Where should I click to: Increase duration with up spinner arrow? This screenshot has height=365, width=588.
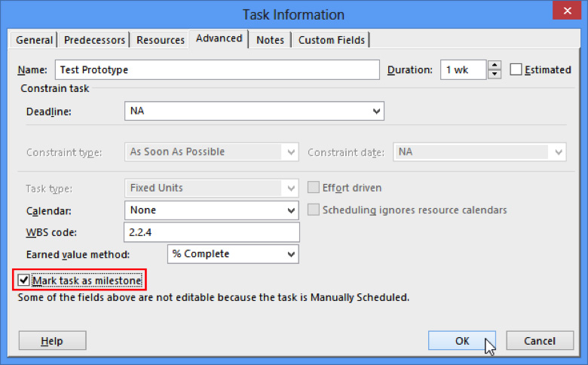click(x=495, y=66)
